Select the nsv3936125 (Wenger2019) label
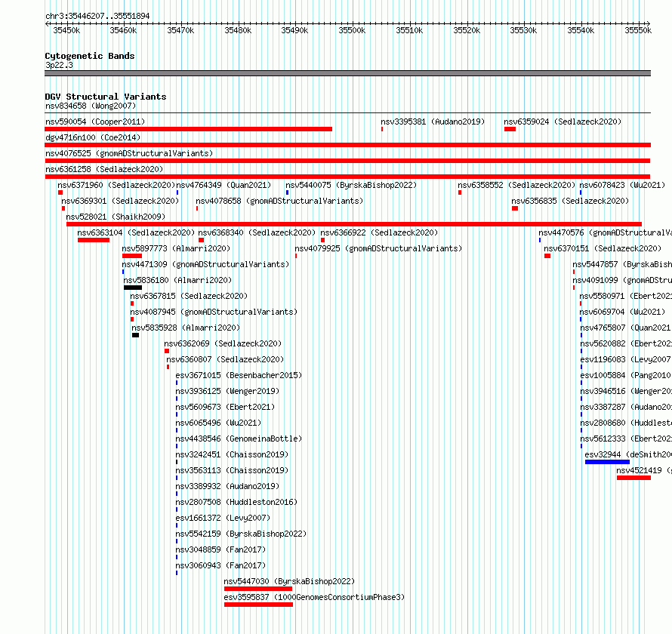 click(227, 391)
